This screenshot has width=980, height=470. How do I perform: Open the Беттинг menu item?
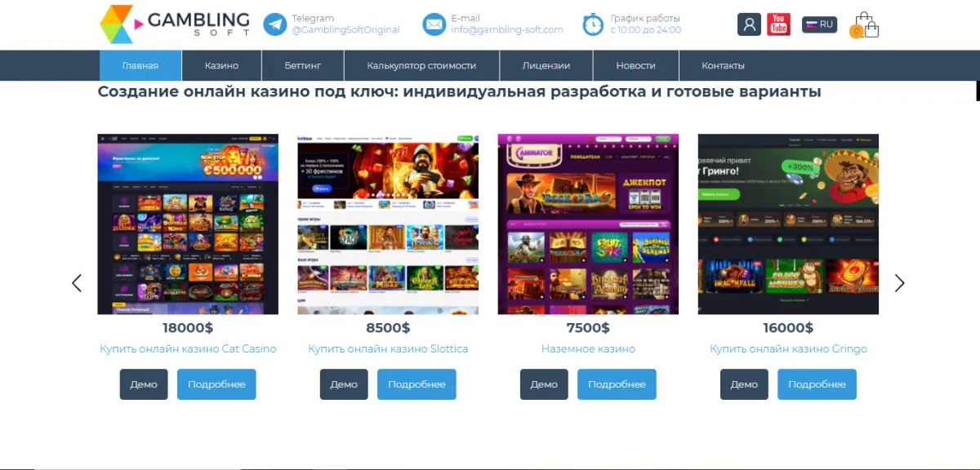(303, 66)
